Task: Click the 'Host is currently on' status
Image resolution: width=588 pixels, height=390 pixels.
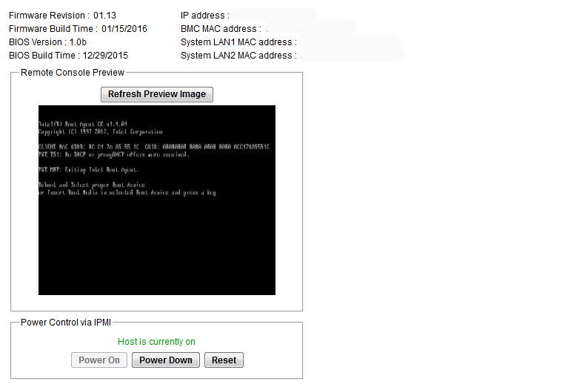Action: tap(156, 342)
